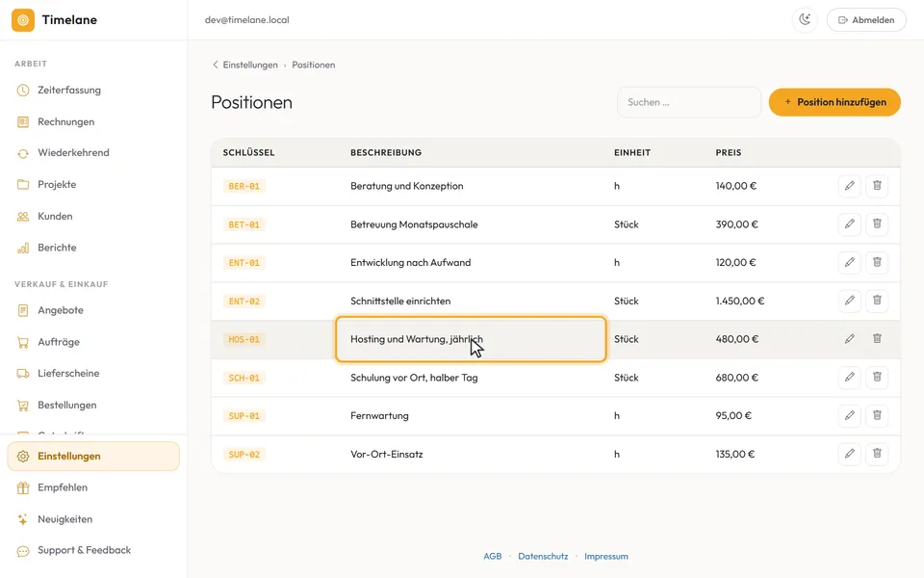Click the Timelane logo icon
The image size is (924, 578).
click(x=23, y=20)
